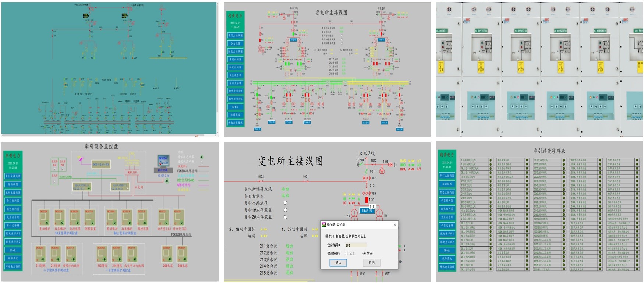Toggle 复归1#本体装置 circle in enlarged view
644x283 pixels.
pos(285,210)
